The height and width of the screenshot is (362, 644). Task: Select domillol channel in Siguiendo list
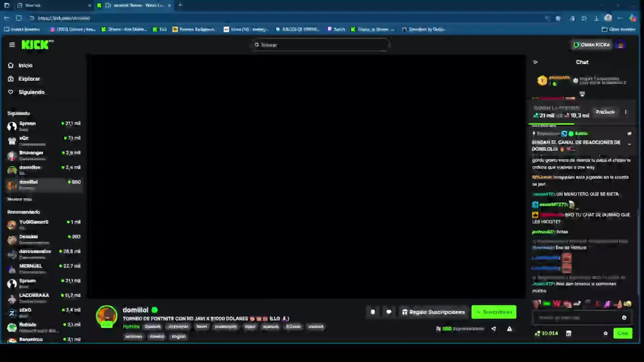click(44, 185)
